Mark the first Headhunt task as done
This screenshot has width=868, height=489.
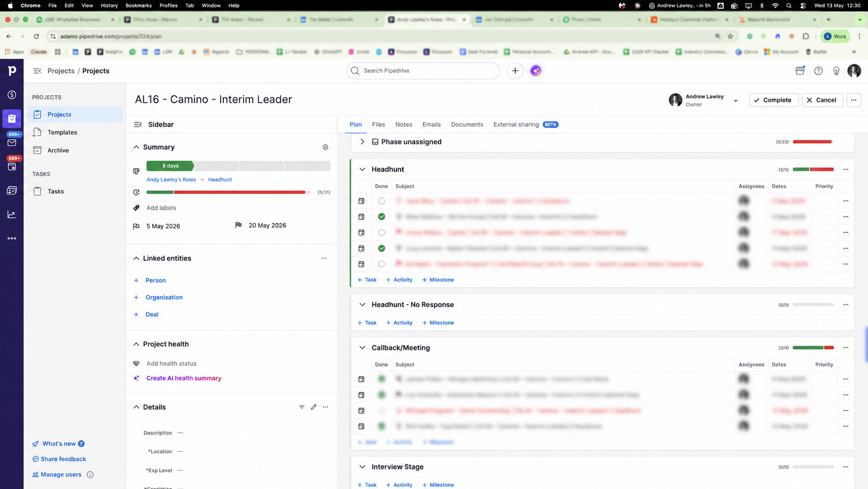click(382, 201)
